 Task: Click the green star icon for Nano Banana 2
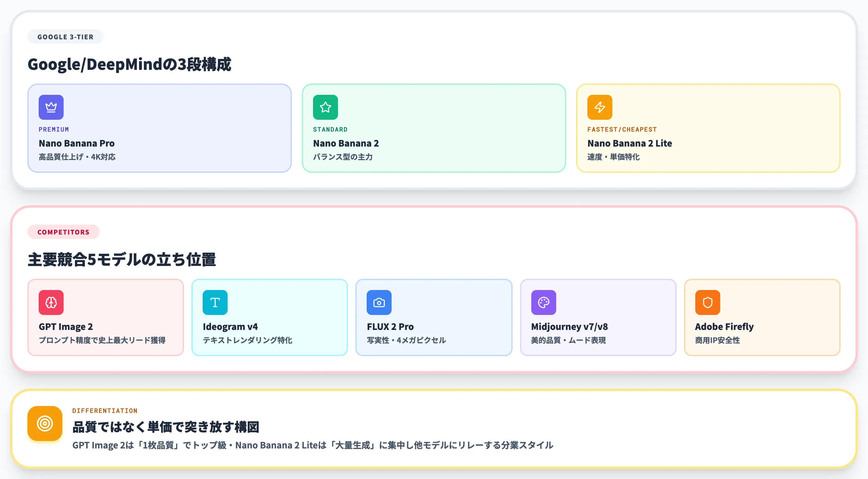pyautogui.click(x=325, y=107)
